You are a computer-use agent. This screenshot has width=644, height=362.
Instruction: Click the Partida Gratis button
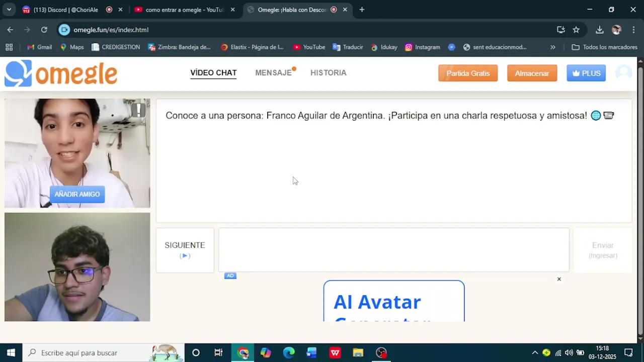point(468,73)
